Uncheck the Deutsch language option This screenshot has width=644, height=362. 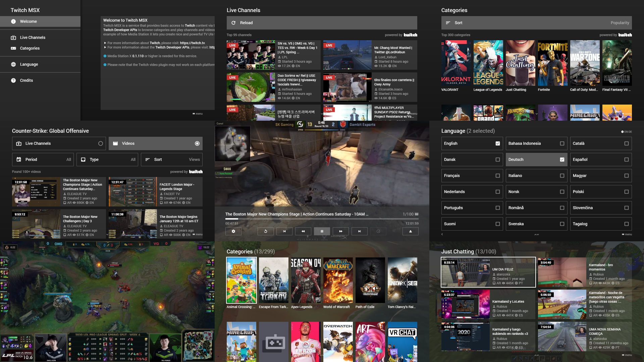click(x=562, y=160)
